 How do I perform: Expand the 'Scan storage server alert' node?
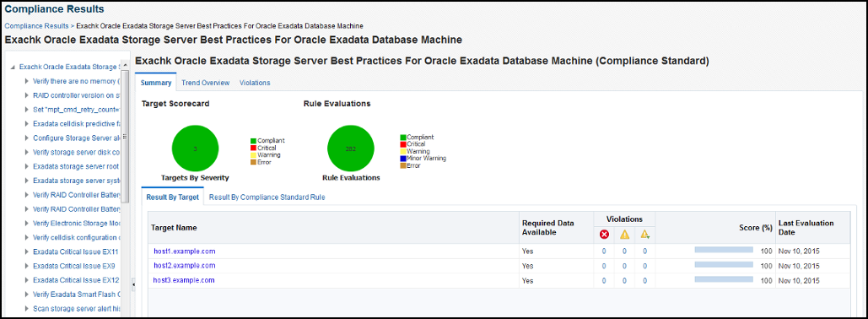tap(27, 309)
